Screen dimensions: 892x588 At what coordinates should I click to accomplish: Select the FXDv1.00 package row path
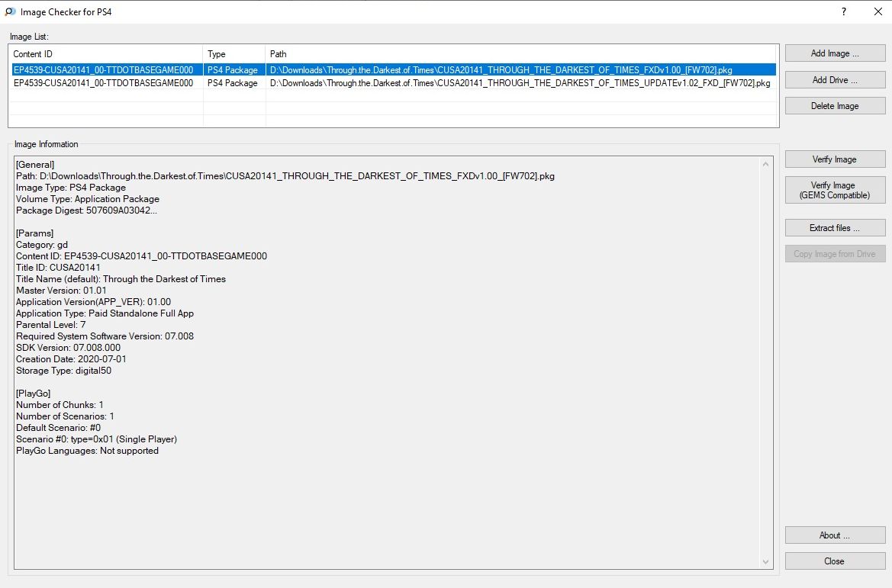coord(501,70)
